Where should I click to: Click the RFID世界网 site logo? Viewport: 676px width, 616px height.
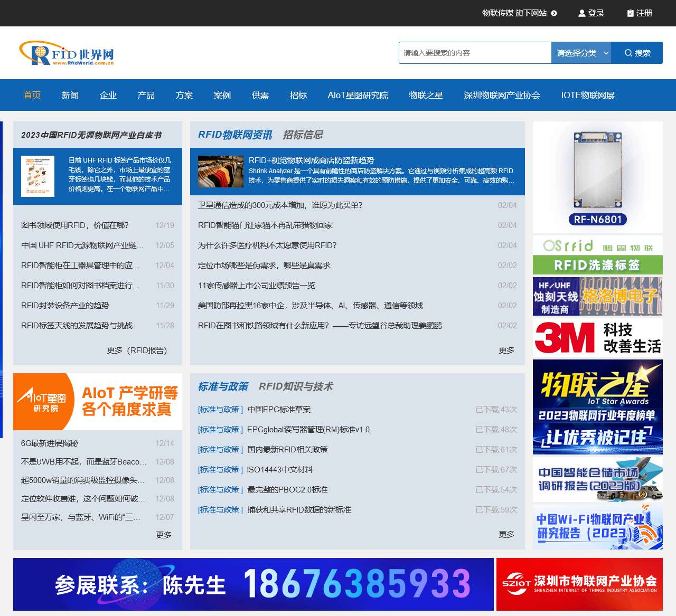[x=68, y=52]
